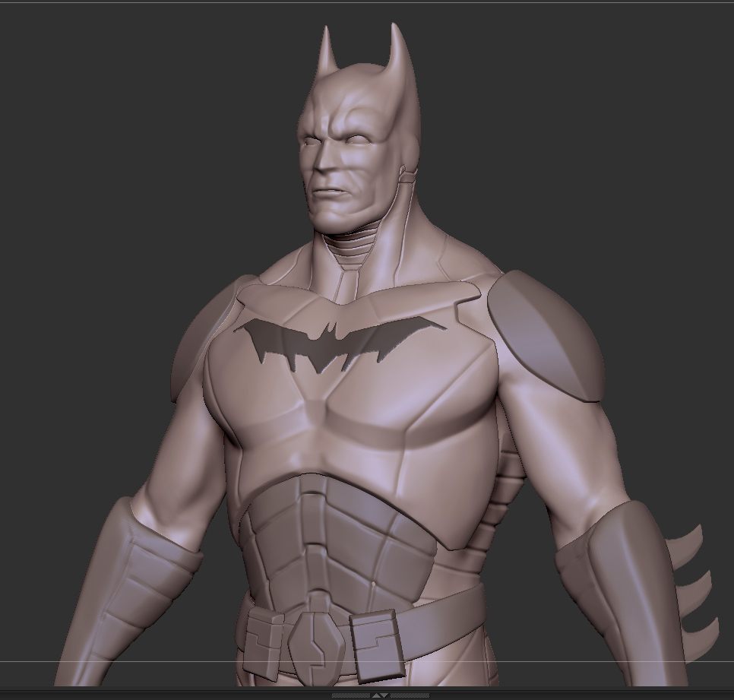The width and height of the screenshot is (734, 700).
Task: Click the up arrow to expand bottom tray
Action: [376, 694]
